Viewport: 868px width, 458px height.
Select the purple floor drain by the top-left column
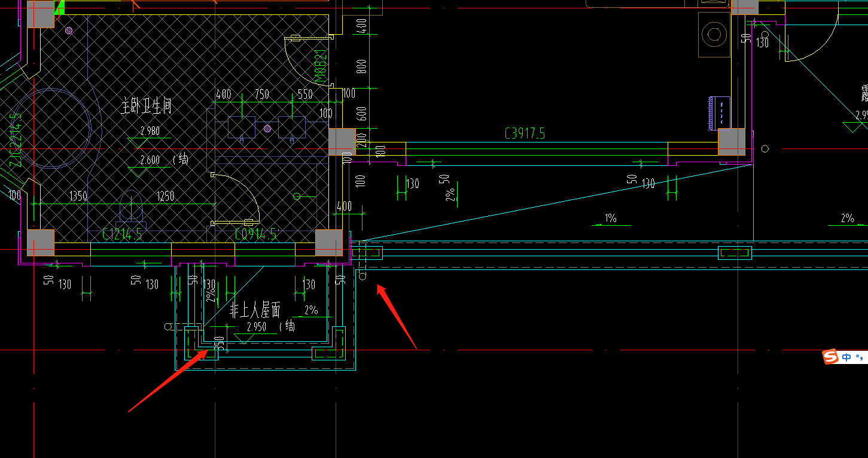point(69,31)
